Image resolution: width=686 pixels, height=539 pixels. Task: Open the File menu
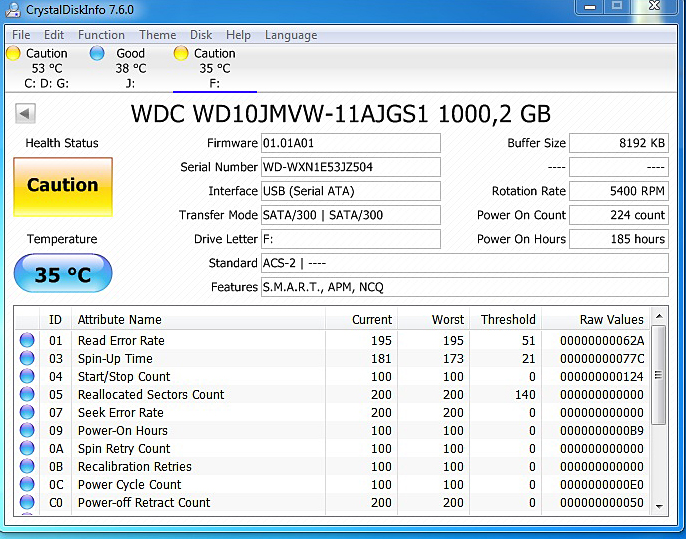click(x=21, y=35)
